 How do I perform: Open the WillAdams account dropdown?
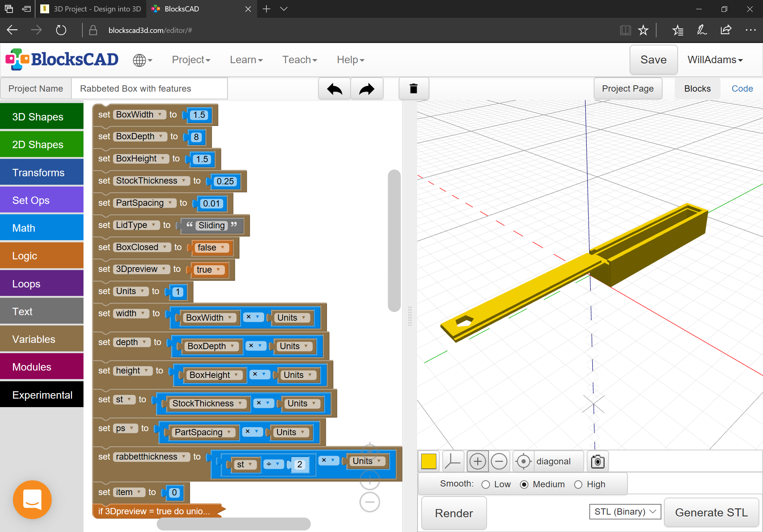[x=715, y=60]
